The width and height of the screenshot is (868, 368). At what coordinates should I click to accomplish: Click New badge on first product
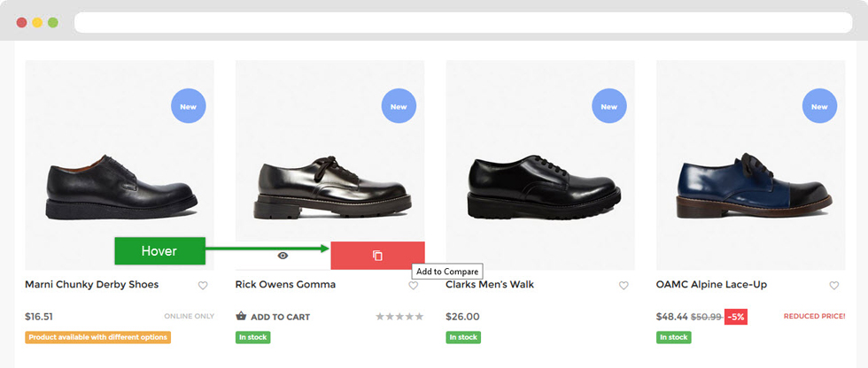pyautogui.click(x=188, y=107)
